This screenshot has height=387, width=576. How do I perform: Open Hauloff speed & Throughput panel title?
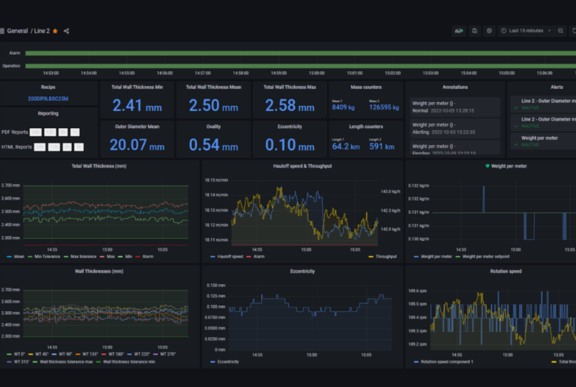[x=302, y=166]
